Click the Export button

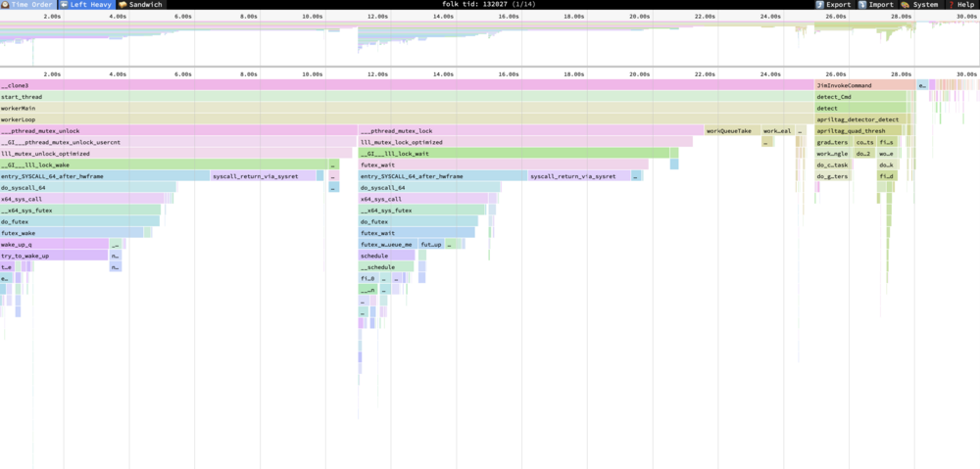[834, 4]
